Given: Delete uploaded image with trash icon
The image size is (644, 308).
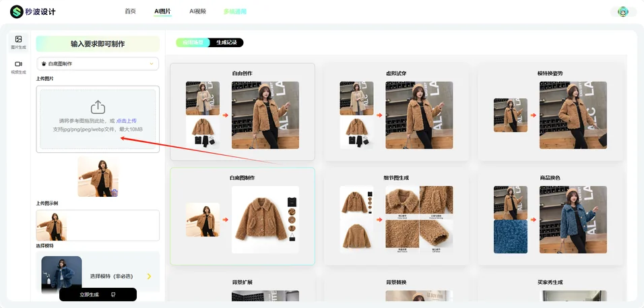Looking at the screenshot, I should coord(115,192).
